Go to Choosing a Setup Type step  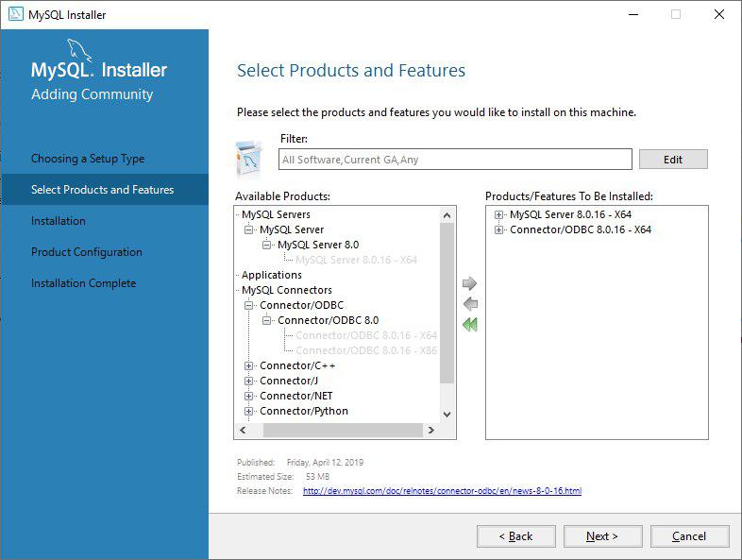(x=88, y=159)
